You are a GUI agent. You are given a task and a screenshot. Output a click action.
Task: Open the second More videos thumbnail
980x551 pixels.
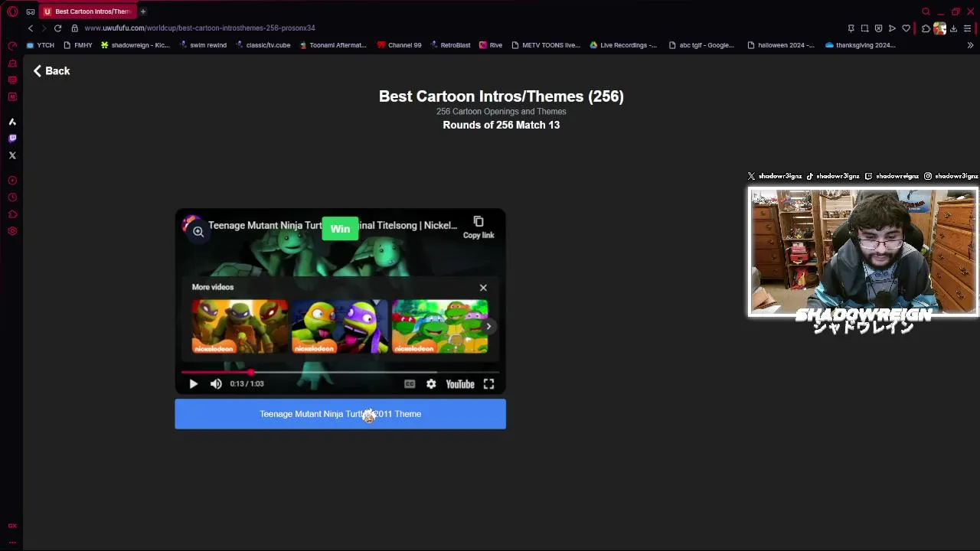point(340,326)
